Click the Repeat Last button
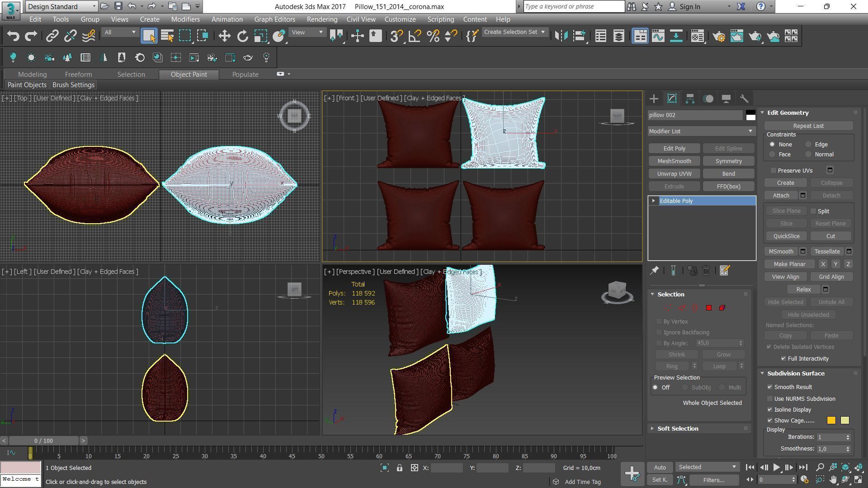This screenshot has width=868, height=488. click(808, 126)
